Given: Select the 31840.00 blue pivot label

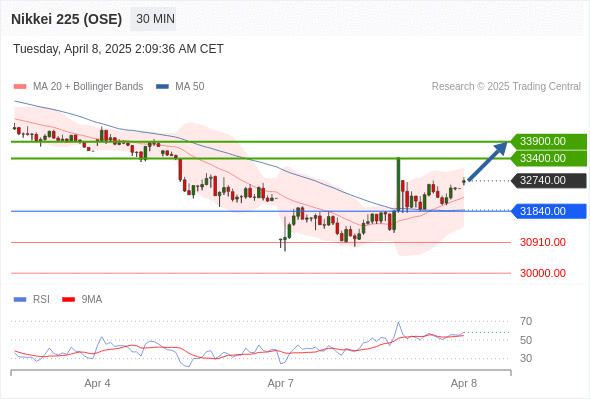Looking at the screenshot, I should [x=549, y=211].
